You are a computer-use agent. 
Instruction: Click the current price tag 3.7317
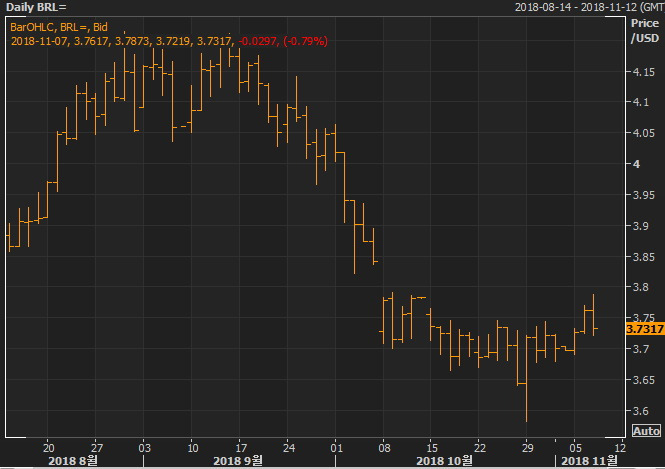[x=645, y=329]
